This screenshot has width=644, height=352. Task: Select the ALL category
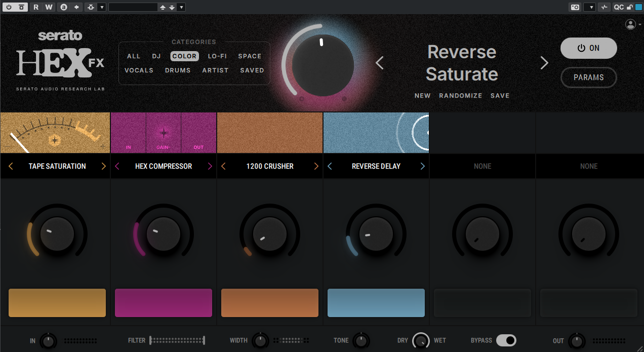(x=134, y=56)
